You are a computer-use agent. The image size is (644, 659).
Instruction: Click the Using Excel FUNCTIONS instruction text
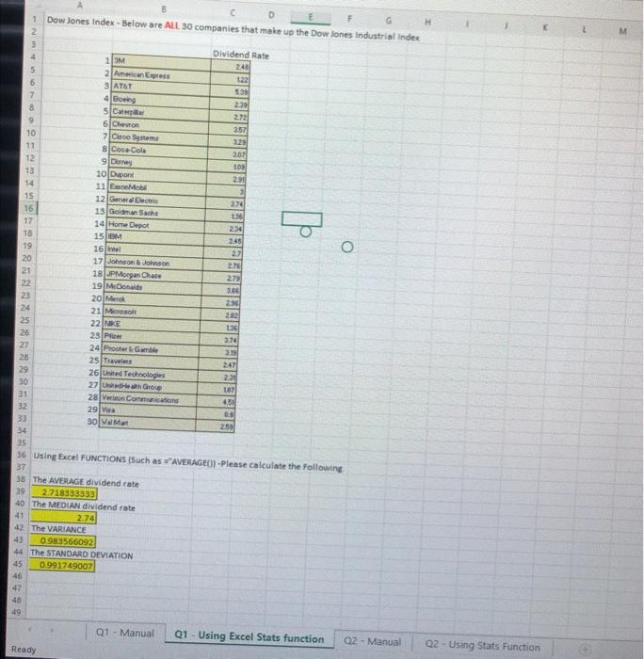[x=188, y=461]
